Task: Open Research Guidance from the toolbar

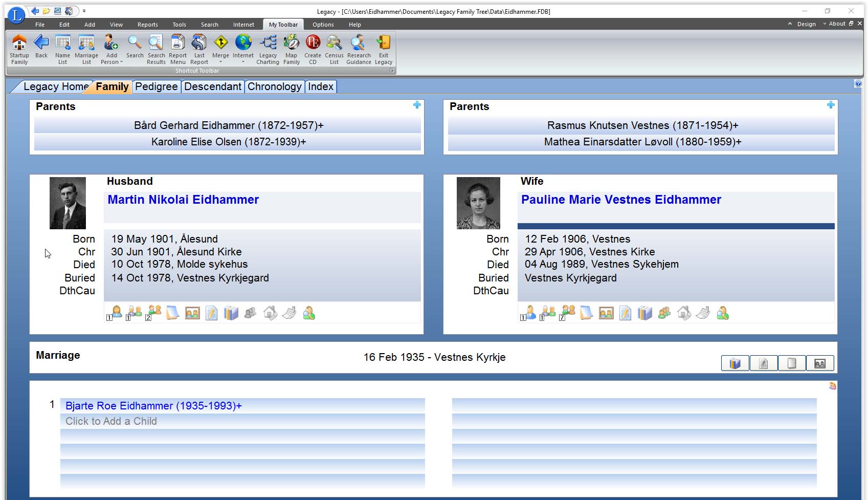Action: coord(359,49)
